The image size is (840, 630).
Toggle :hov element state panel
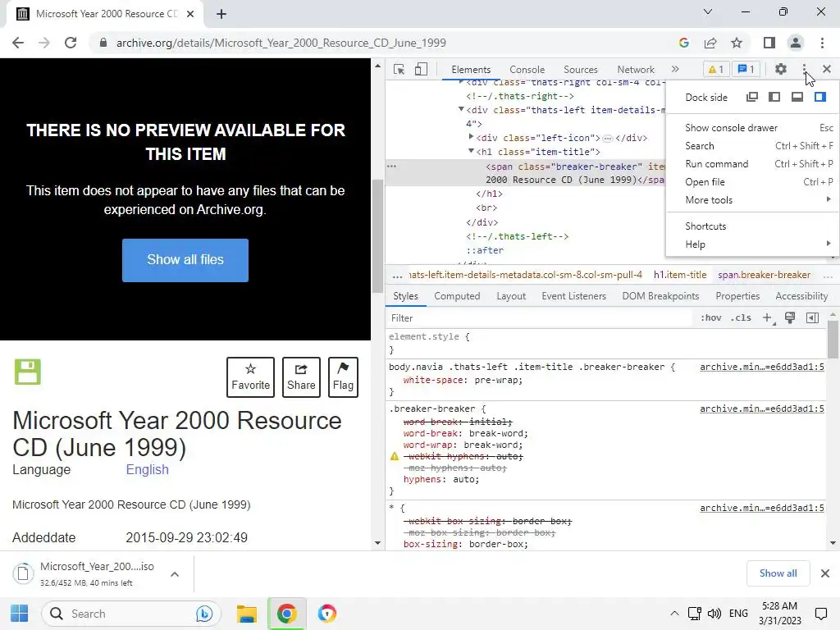pos(711,317)
